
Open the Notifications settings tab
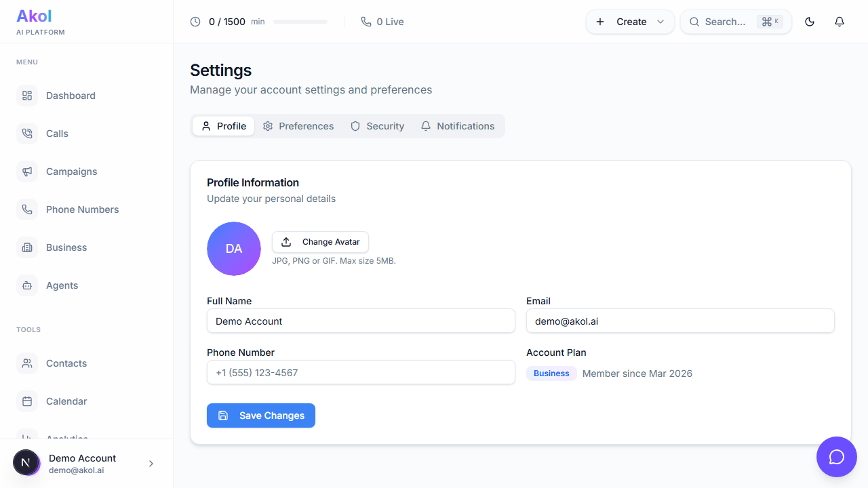coord(458,126)
